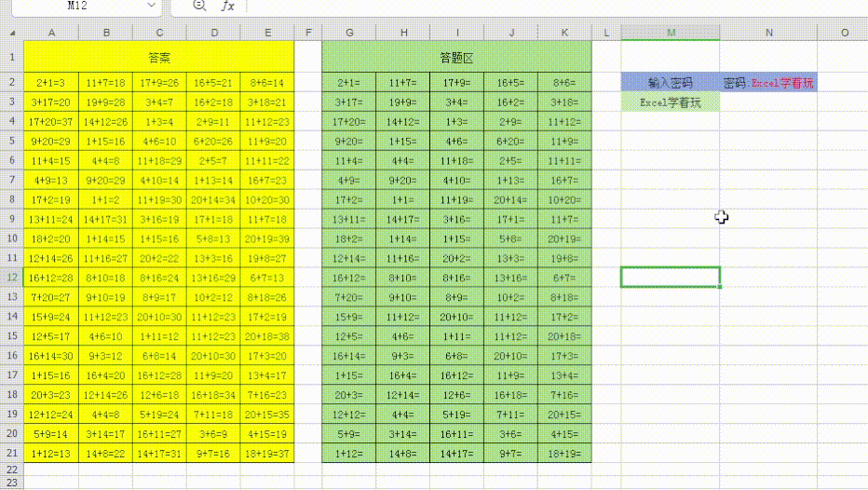Click cell containing 20+19=39
The width and height of the screenshot is (868, 490).
(x=267, y=238)
